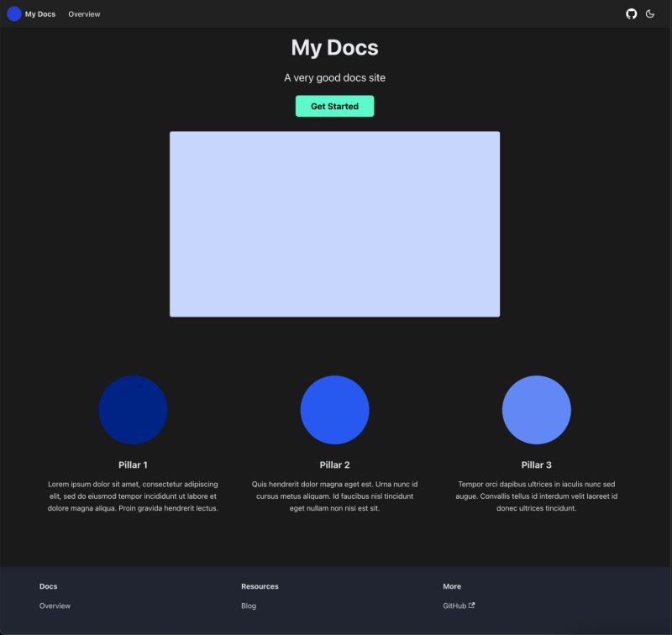Open the Overview page from the navbar

[83, 13]
